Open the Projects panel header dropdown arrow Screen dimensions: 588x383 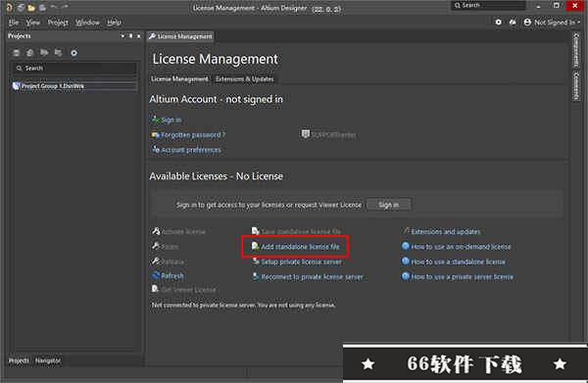pos(122,36)
